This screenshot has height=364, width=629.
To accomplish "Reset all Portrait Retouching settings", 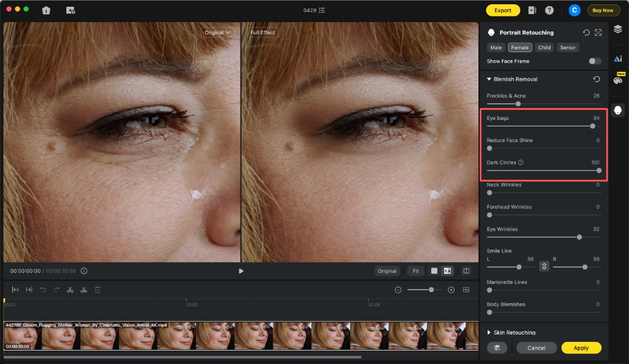I will 586,33.
